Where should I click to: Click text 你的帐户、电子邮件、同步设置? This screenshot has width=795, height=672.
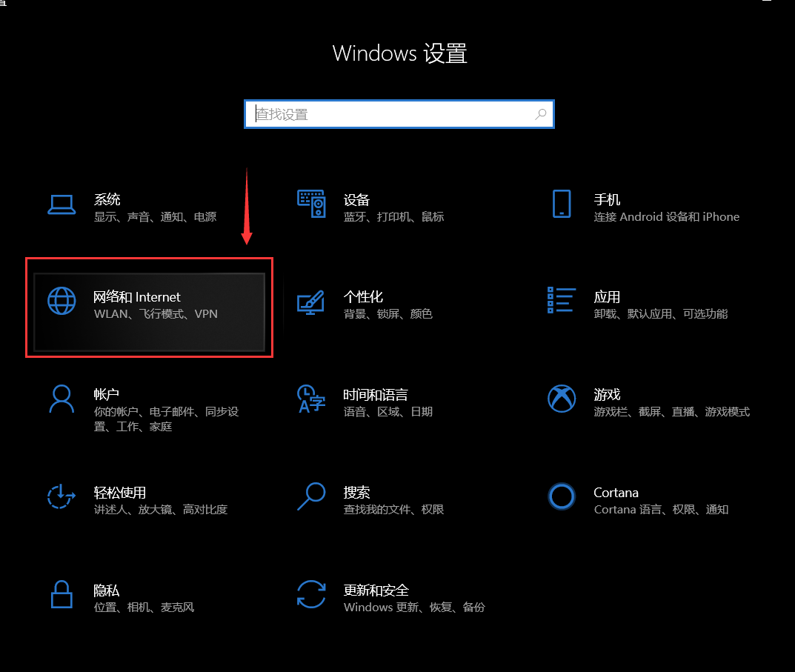click(x=166, y=419)
